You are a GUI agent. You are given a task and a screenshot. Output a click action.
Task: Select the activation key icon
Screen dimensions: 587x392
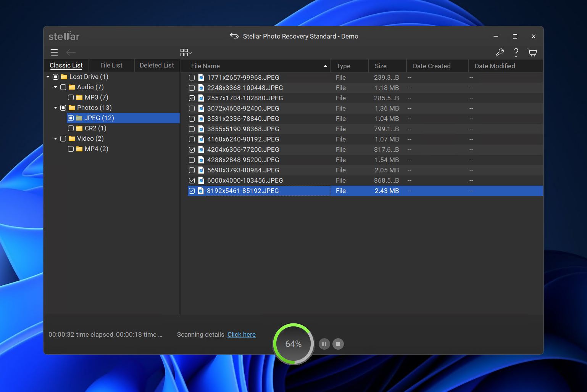500,52
